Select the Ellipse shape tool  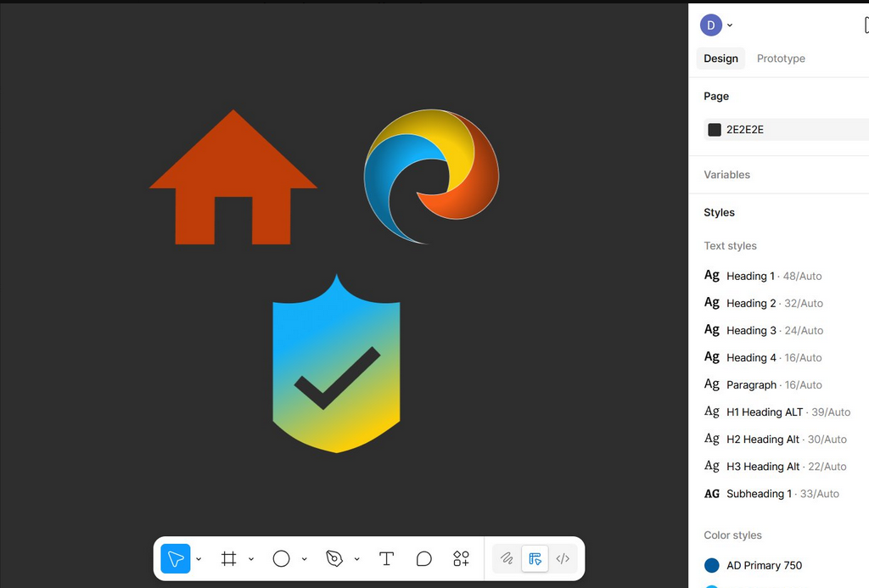coord(281,558)
